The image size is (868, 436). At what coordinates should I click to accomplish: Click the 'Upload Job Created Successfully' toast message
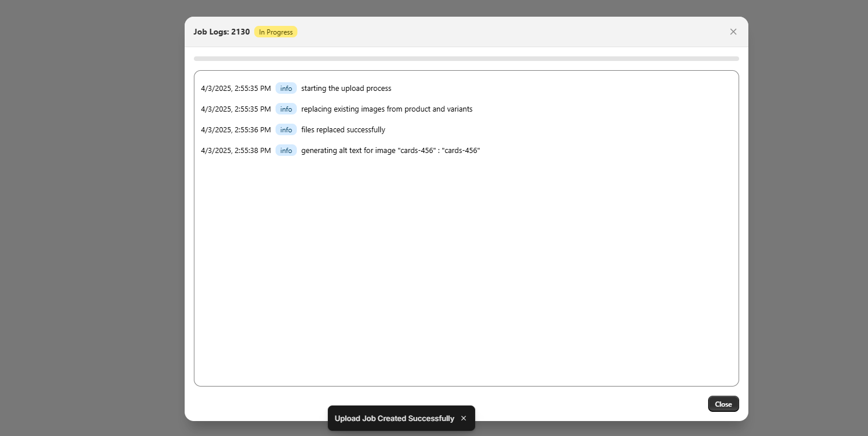[393, 418]
